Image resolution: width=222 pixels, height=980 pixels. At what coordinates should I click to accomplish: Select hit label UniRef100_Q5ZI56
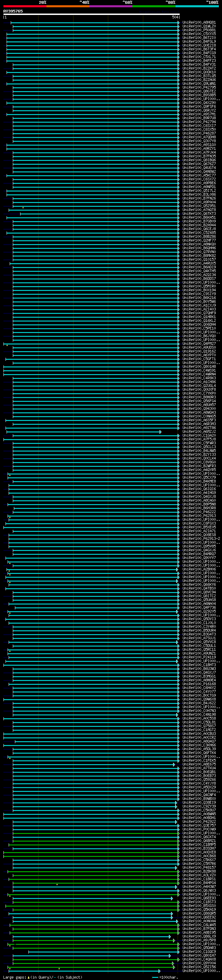[x=199, y=967]
